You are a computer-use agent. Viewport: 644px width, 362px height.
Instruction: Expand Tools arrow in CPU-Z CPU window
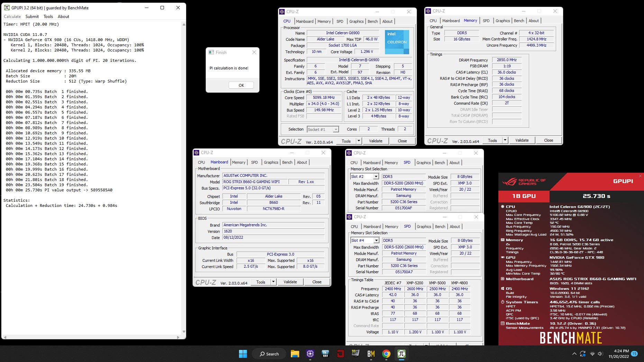[359, 141]
